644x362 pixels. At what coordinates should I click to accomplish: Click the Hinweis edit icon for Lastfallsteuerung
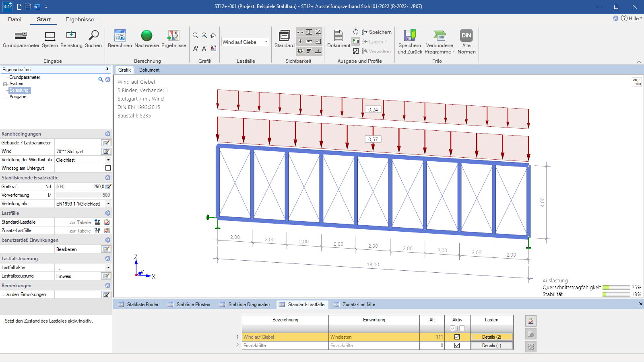[x=106, y=276]
